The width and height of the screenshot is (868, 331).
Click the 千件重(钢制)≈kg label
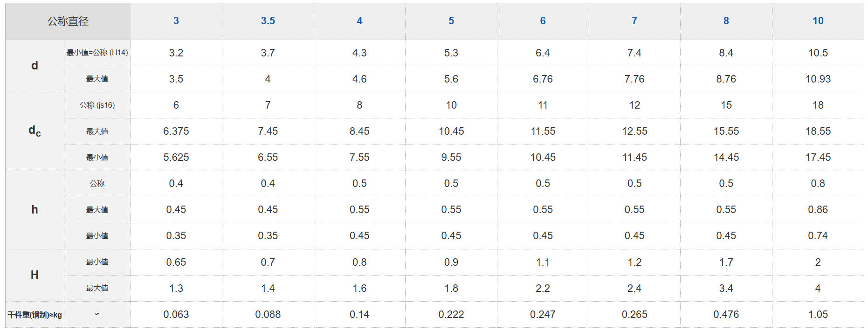click(35, 315)
